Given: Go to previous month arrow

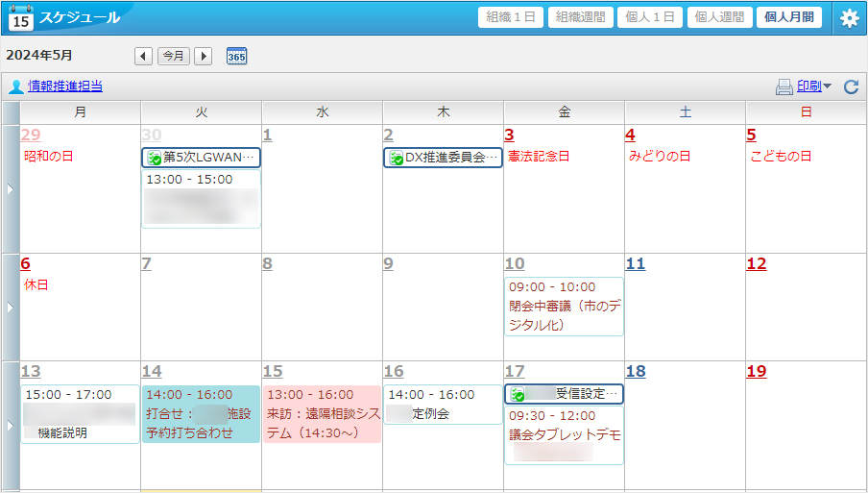Looking at the screenshot, I should [x=143, y=56].
